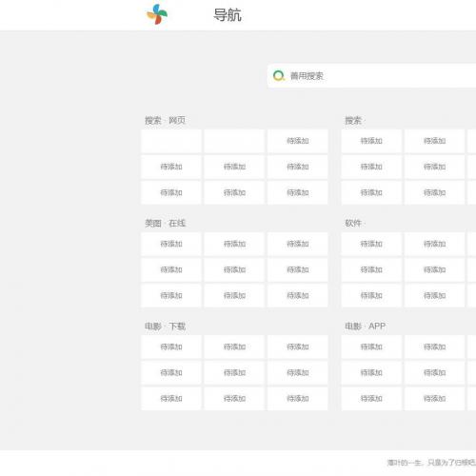This screenshot has height=476, width=476.
Task: Click the 电影 · 下载 section heading
Action: click(165, 326)
